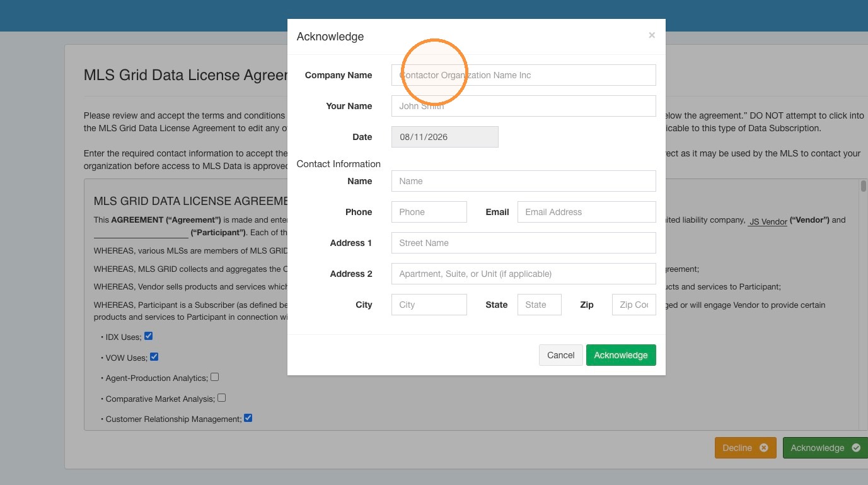
Task: Confirm with the dialog's green Acknowledge button
Action: (x=621, y=355)
